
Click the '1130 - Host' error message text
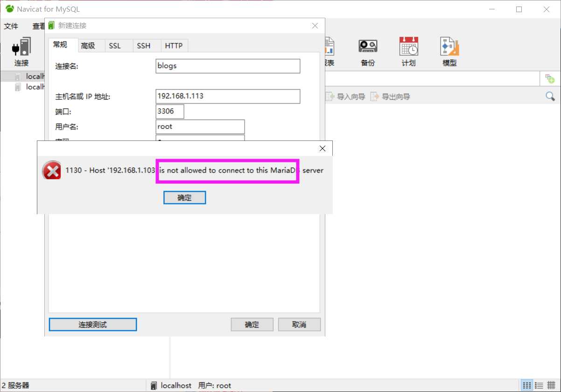pyautogui.click(x=195, y=170)
